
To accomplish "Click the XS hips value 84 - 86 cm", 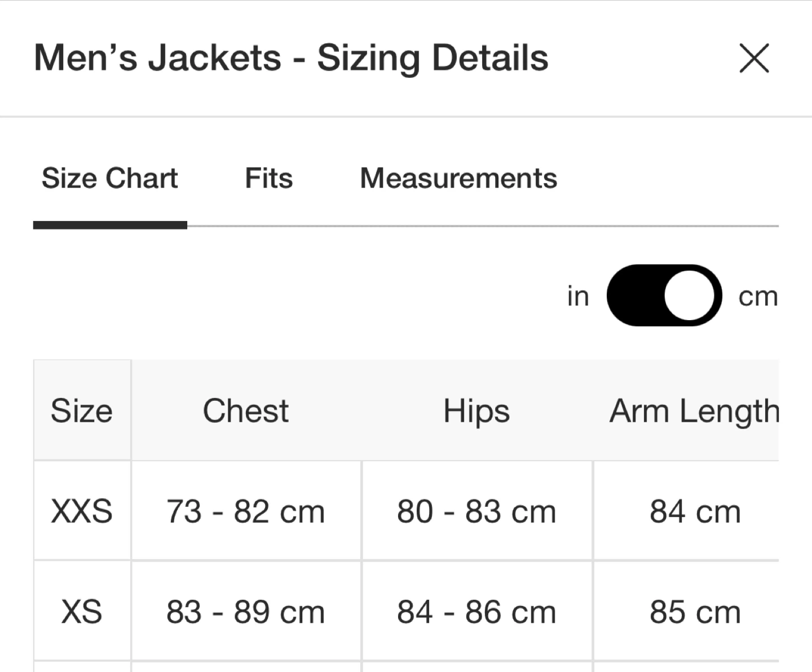I will [476, 612].
